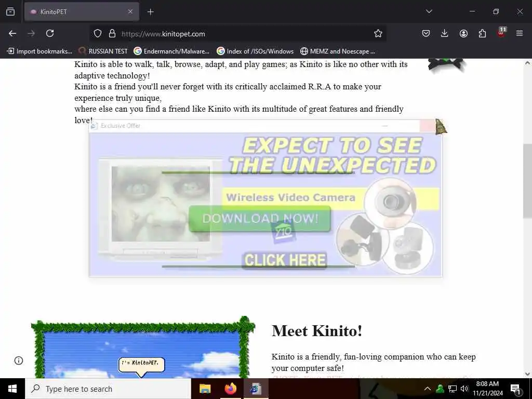This screenshot has width=532, height=399.
Task: Open the tracking protection shield icon
Action: pyautogui.click(x=98, y=33)
